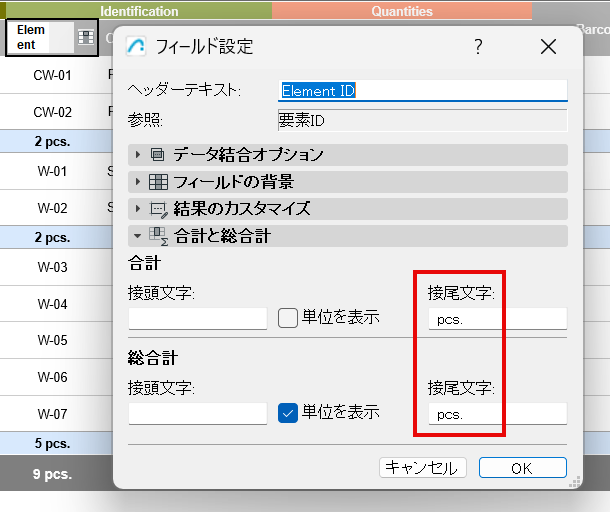Open the dialog help question mark
Viewport: 610px width, 512px height.
[478, 47]
